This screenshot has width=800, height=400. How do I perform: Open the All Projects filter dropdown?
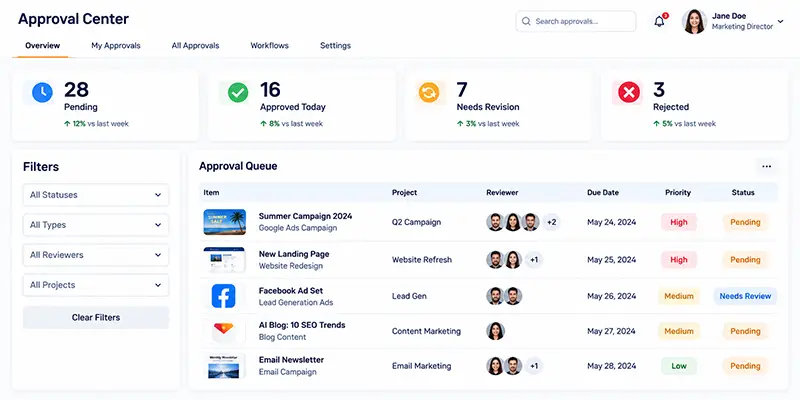(x=96, y=285)
